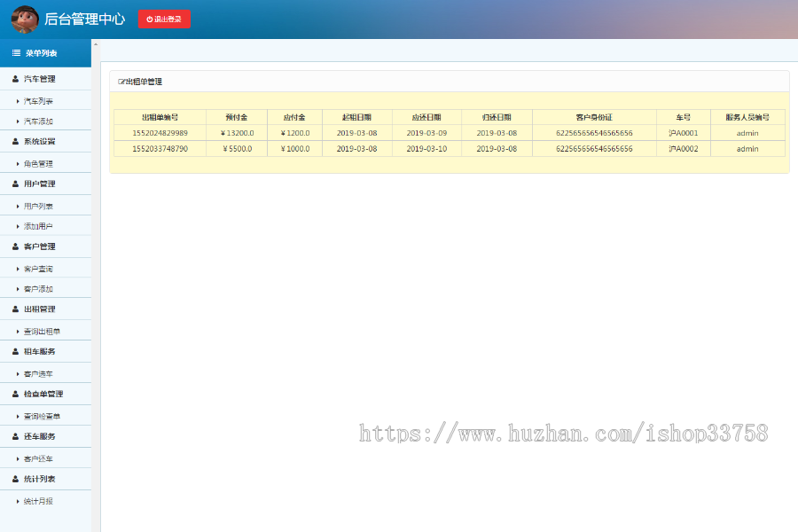
Task: Click the icon next to 系统设置
Action: point(14,141)
